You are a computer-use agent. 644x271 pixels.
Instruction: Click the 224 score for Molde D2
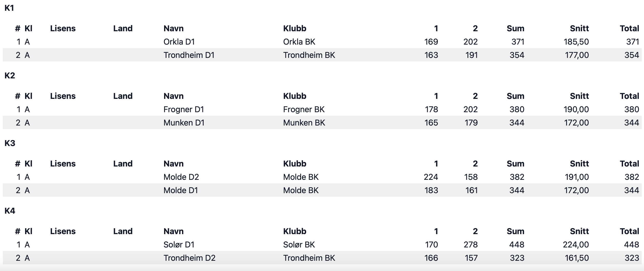click(431, 177)
